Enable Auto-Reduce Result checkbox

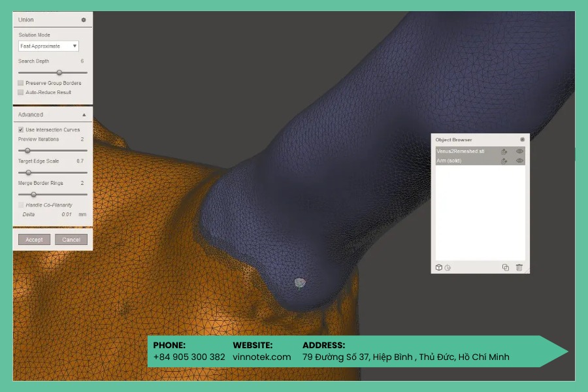(x=21, y=92)
